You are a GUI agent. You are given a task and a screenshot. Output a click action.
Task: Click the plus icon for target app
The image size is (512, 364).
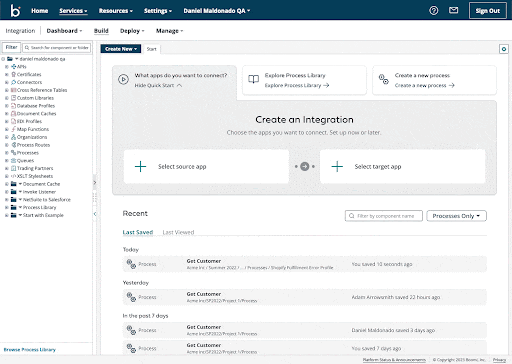[x=337, y=166]
